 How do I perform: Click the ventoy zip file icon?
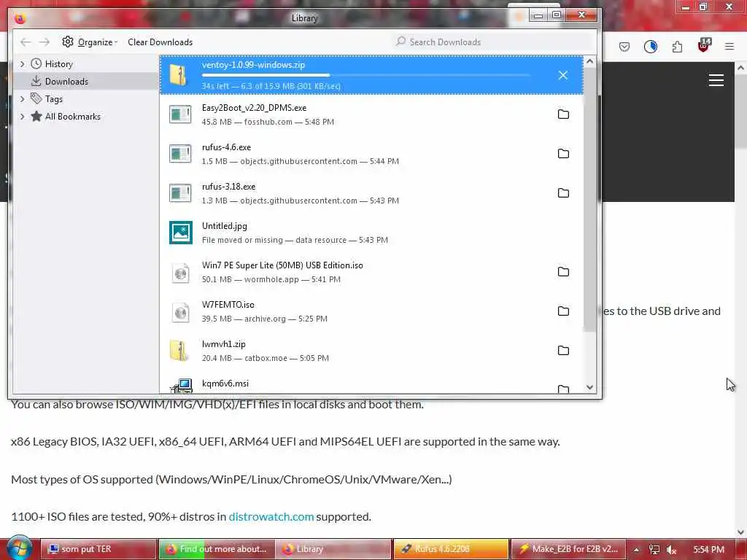tap(180, 75)
